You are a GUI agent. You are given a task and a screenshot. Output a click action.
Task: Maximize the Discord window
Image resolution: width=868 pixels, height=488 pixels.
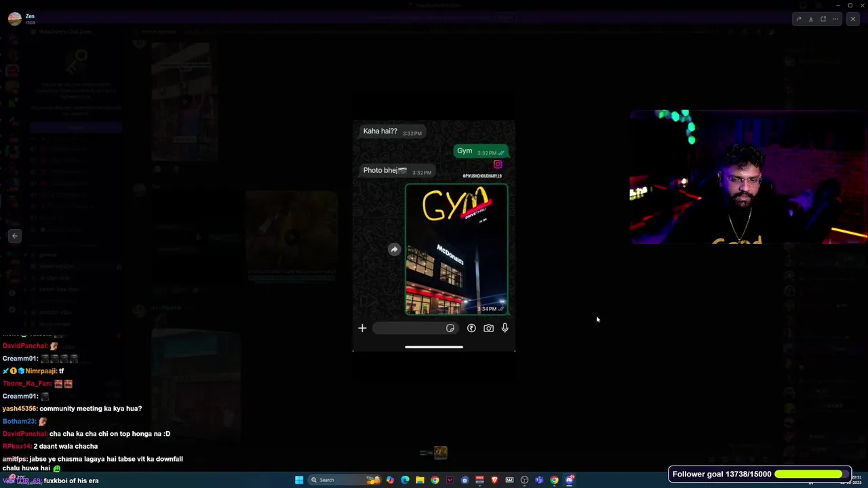(850, 5)
